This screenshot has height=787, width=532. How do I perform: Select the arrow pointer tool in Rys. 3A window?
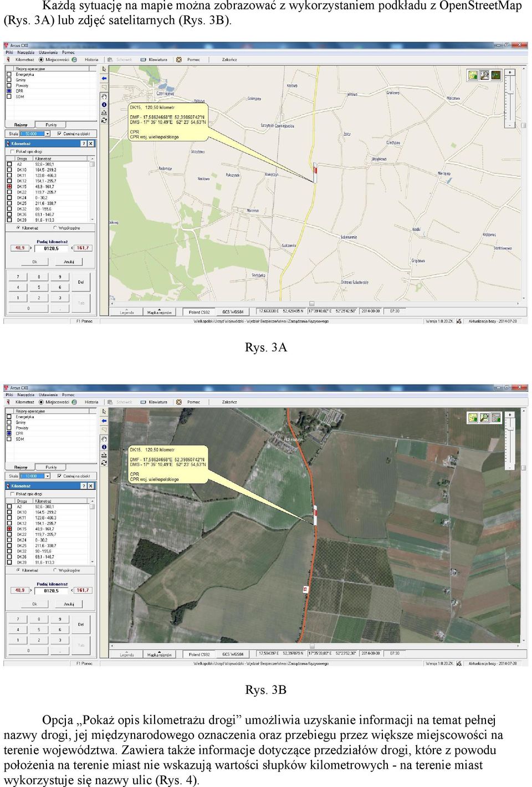click(x=104, y=69)
